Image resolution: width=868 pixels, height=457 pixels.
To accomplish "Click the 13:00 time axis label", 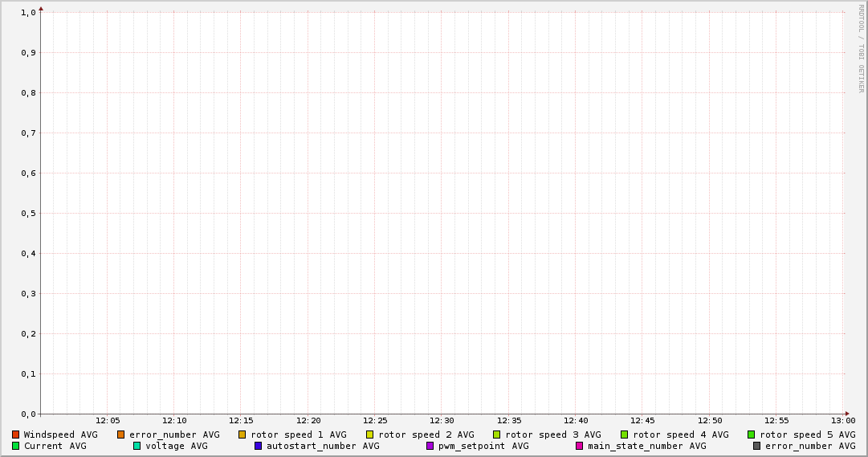I will click(843, 421).
